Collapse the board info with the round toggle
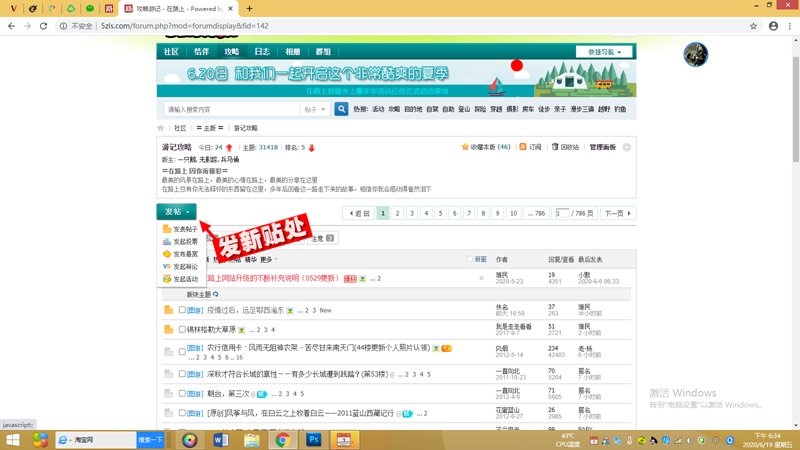The height and width of the screenshot is (450, 800). pos(627,147)
